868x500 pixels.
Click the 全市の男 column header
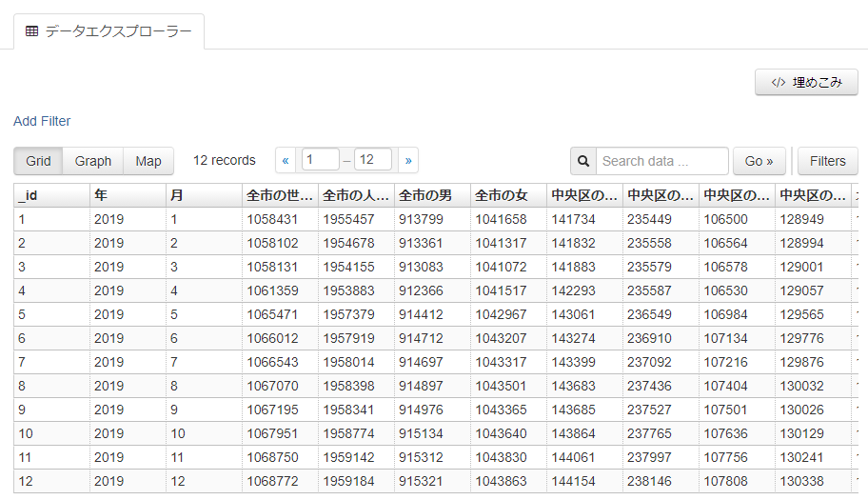[432, 195]
